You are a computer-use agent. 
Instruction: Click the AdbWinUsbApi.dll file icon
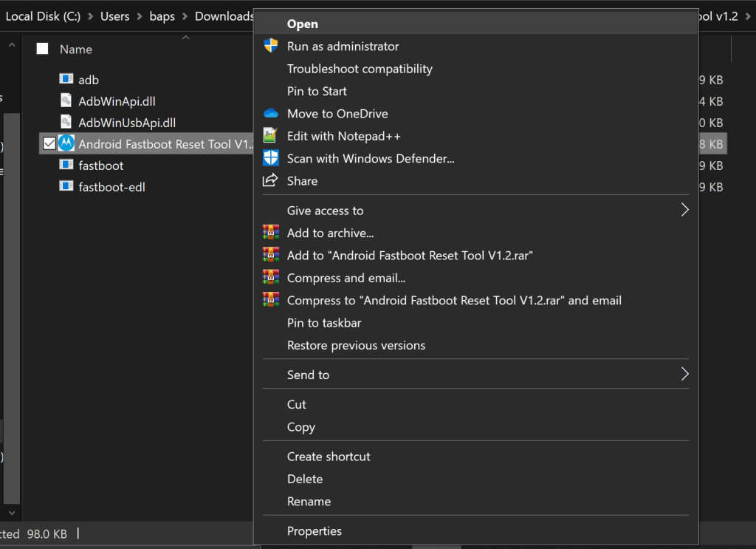point(66,122)
